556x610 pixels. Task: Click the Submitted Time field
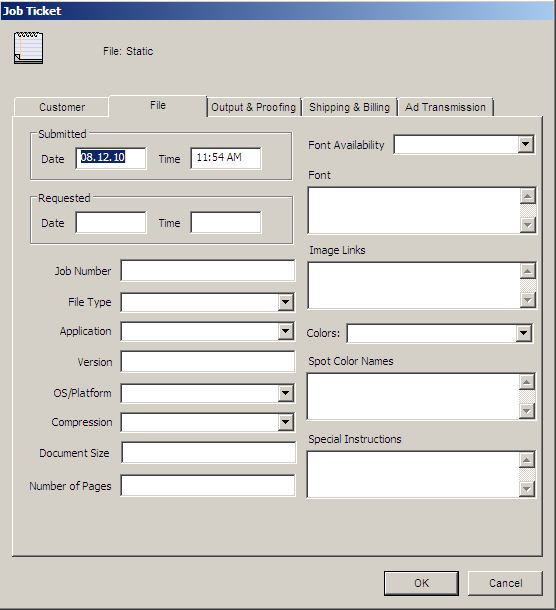(226, 158)
